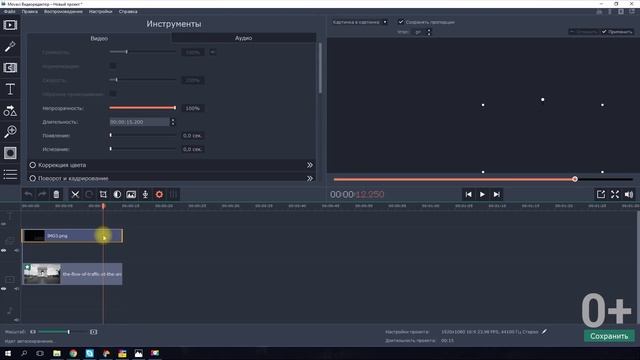Delete the selected clip with trash icon
The height and width of the screenshot is (360, 640).
(x=56, y=195)
